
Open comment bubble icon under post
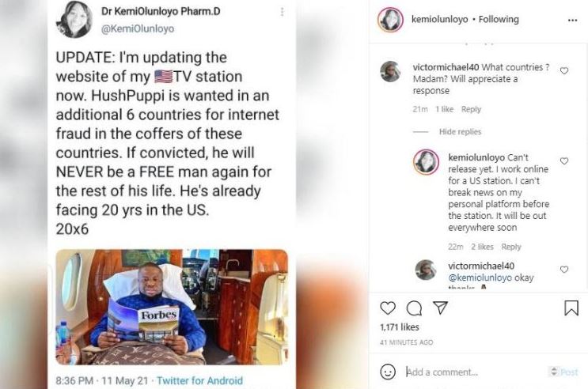[414, 308]
